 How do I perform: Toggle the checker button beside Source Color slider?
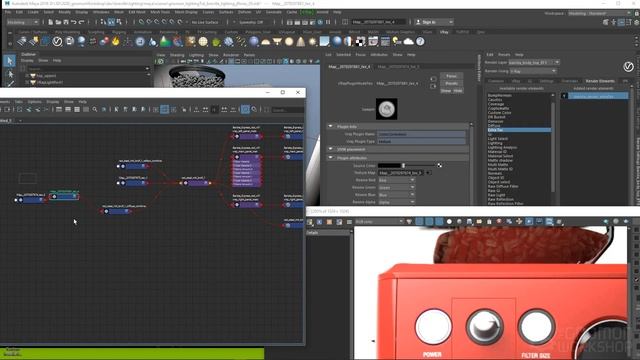440,165
